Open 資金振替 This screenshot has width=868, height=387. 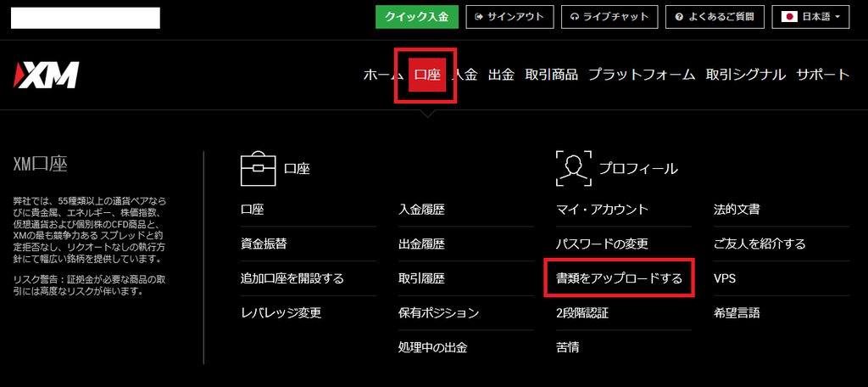264,244
